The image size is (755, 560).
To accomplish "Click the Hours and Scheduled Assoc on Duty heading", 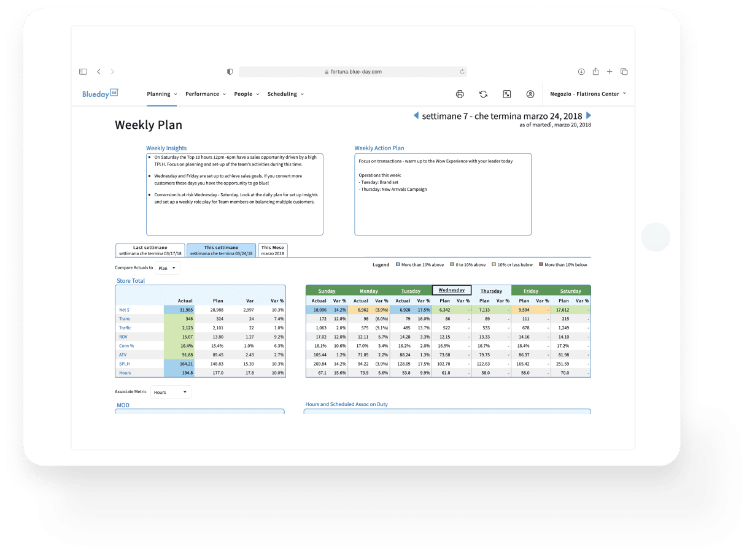I will (x=347, y=404).
